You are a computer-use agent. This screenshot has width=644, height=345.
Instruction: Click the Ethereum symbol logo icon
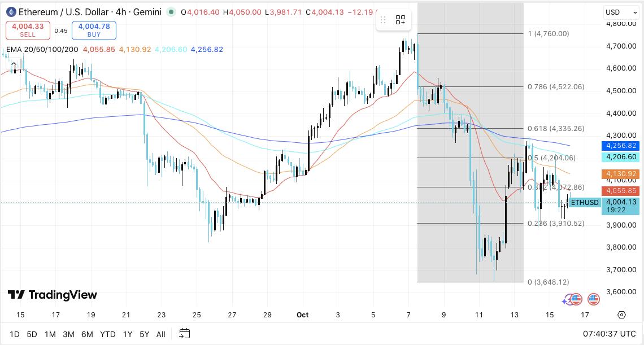tap(10, 12)
